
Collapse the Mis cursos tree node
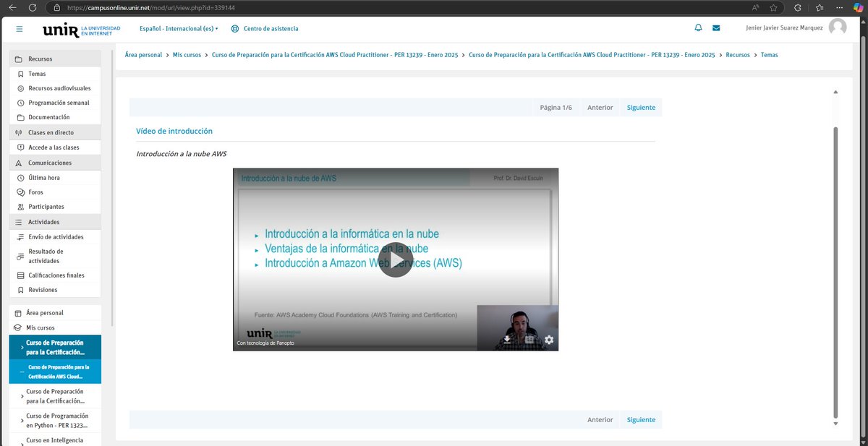tap(56, 327)
